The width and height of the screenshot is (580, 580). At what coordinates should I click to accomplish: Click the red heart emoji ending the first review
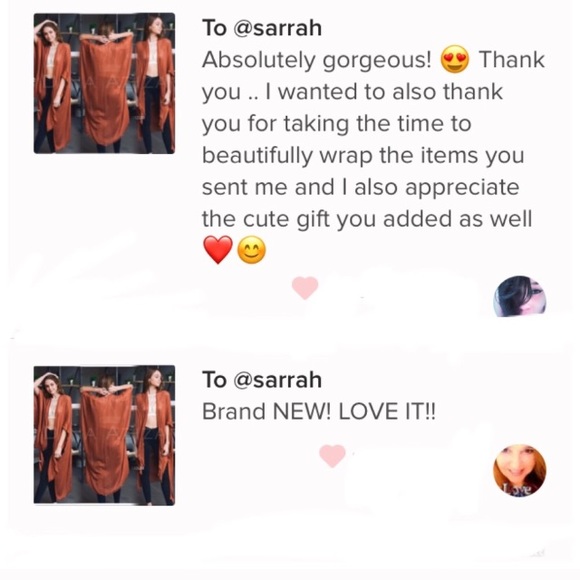coord(218,250)
